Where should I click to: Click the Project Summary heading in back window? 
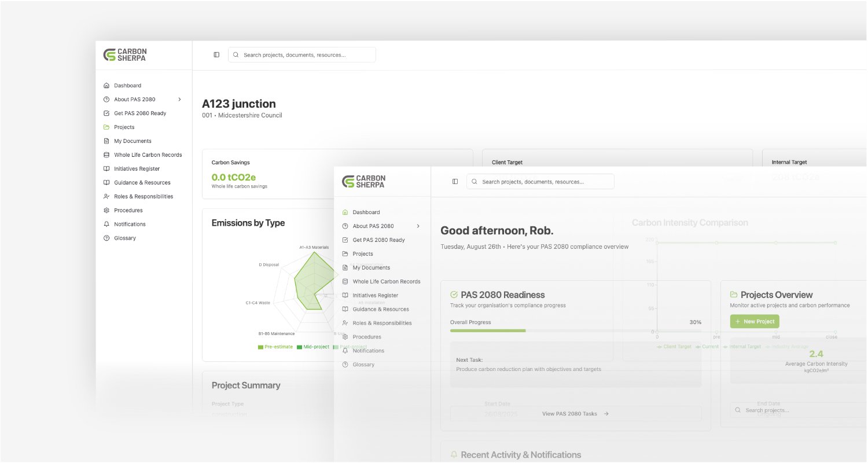(x=246, y=385)
